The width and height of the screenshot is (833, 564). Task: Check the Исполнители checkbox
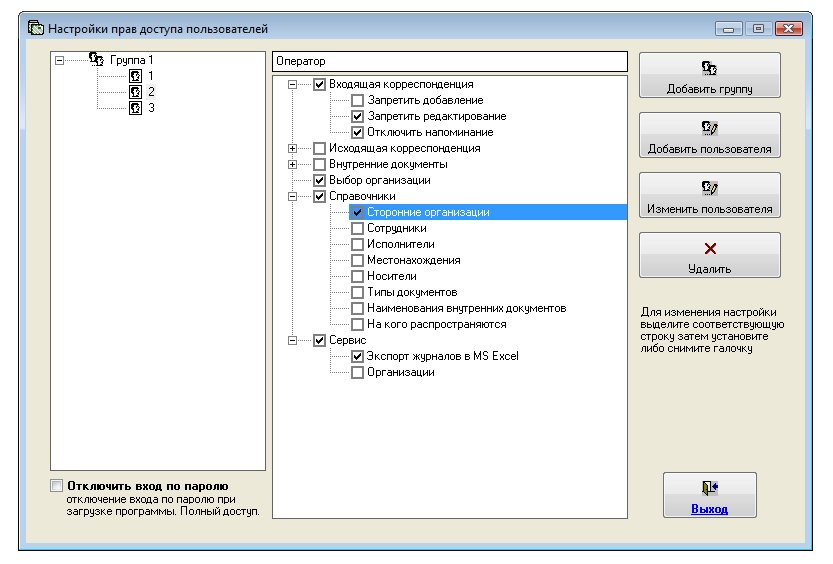(358, 244)
